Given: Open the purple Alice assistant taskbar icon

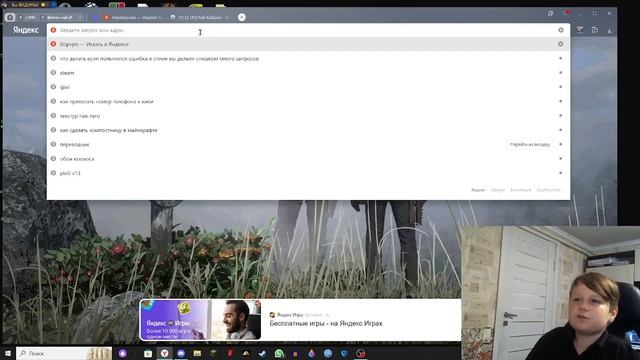Looking at the screenshot, I should pyautogui.click(x=122, y=353).
